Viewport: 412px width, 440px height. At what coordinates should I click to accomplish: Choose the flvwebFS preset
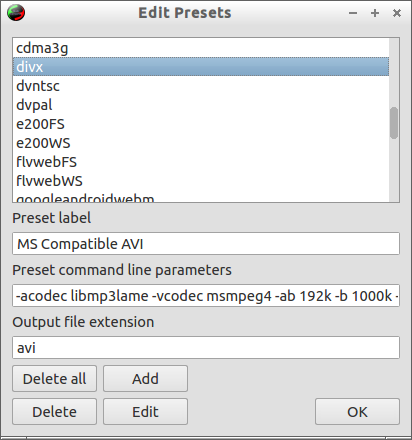coord(201,162)
